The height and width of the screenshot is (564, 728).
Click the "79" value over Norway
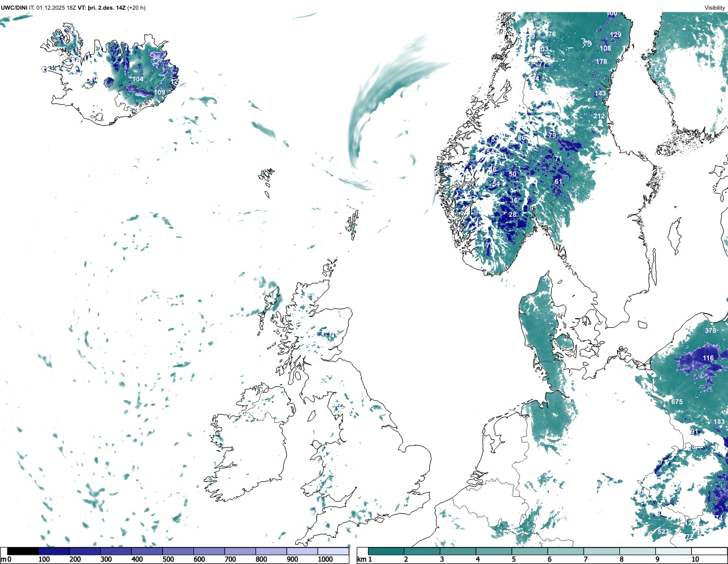[x=552, y=135]
